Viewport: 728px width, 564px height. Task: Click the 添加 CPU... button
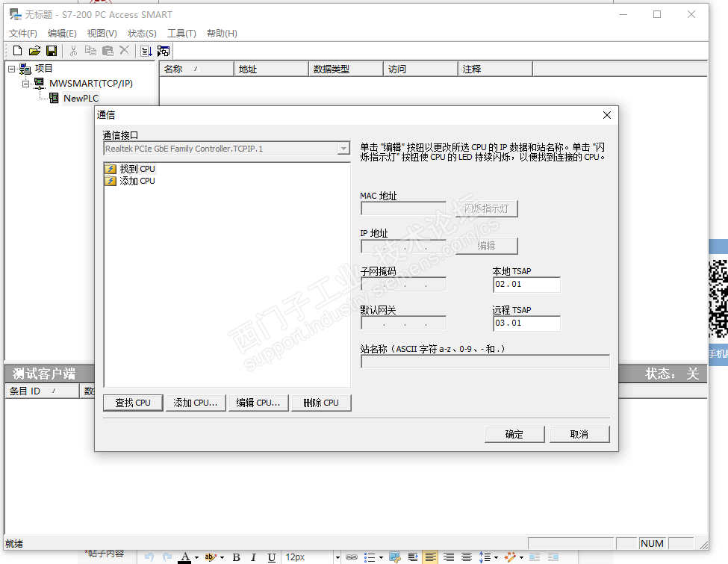coord(196,403)
